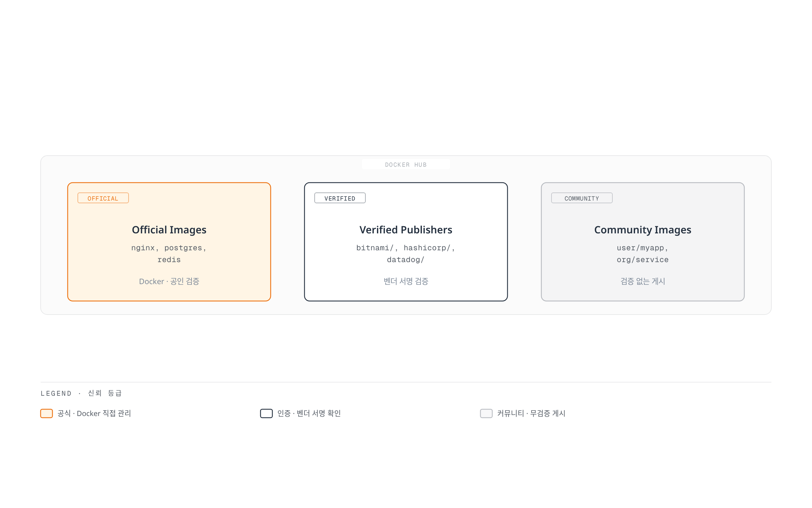Click the 'user/myapp, org/service' example text
This screenshot has width=812, height=508.
643,254
